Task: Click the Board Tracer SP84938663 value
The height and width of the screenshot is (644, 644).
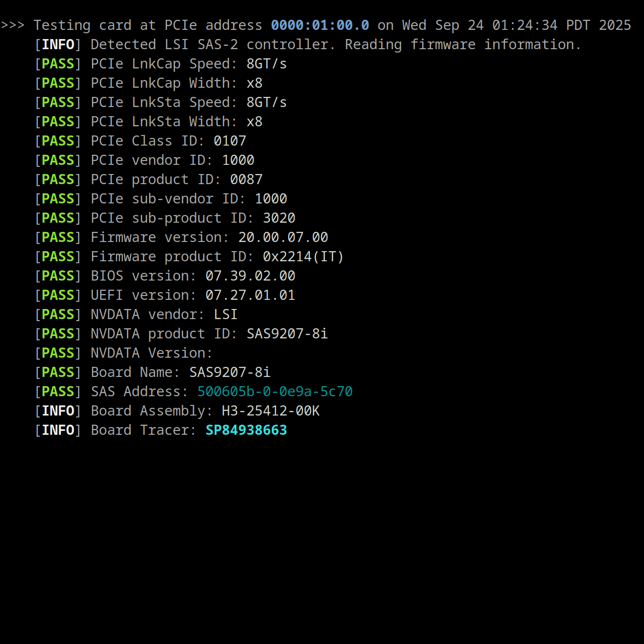Action: (246, 430)
